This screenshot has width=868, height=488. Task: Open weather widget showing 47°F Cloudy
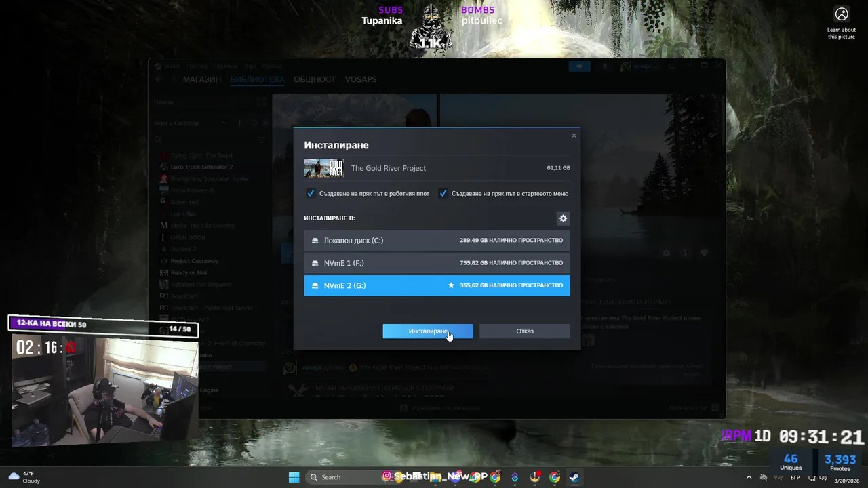point(24,477)
